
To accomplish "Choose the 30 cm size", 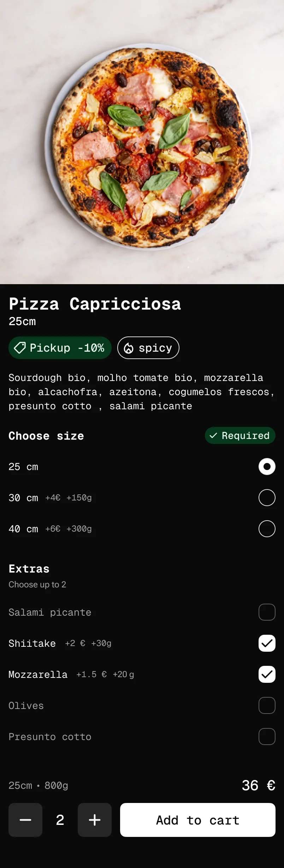I will click(x=267, y=498).
